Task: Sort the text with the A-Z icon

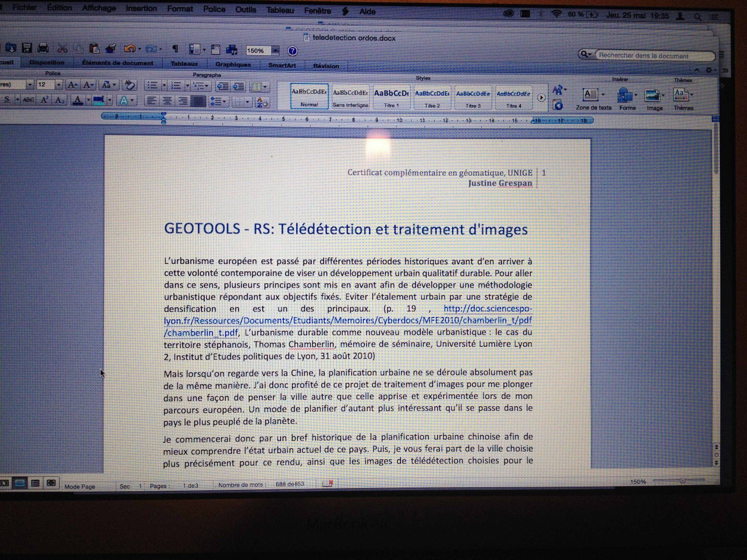Action: tap(262, 102)
